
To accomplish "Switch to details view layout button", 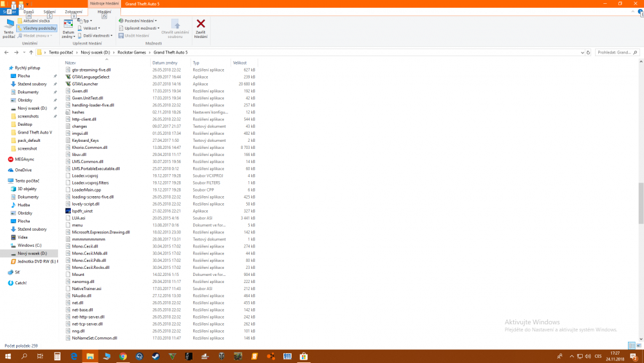I will coord(632,346).
